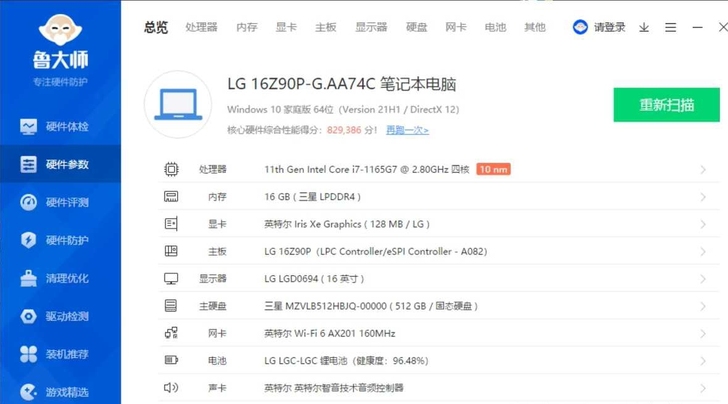Expand graphics card row chevron
This screenshot has height=404, width=728.
[x=703, y=225]
